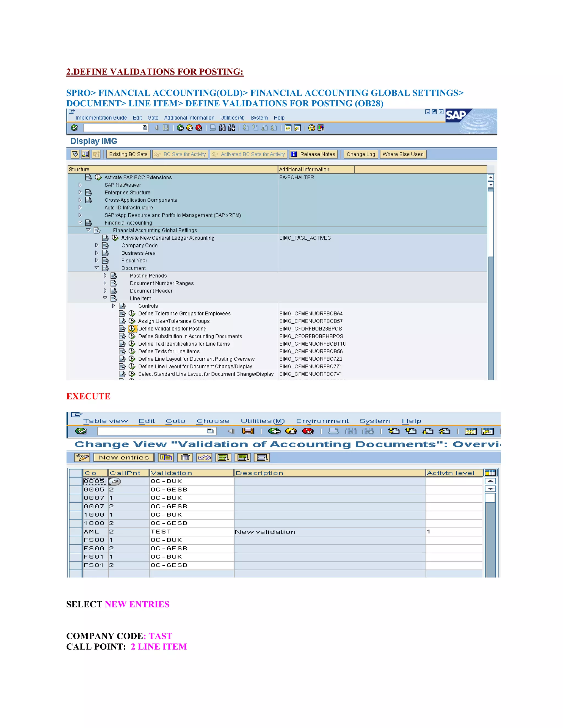Open the Environment menu
Image resolution: width=563 pixels, height=728 pixels.
322,421
